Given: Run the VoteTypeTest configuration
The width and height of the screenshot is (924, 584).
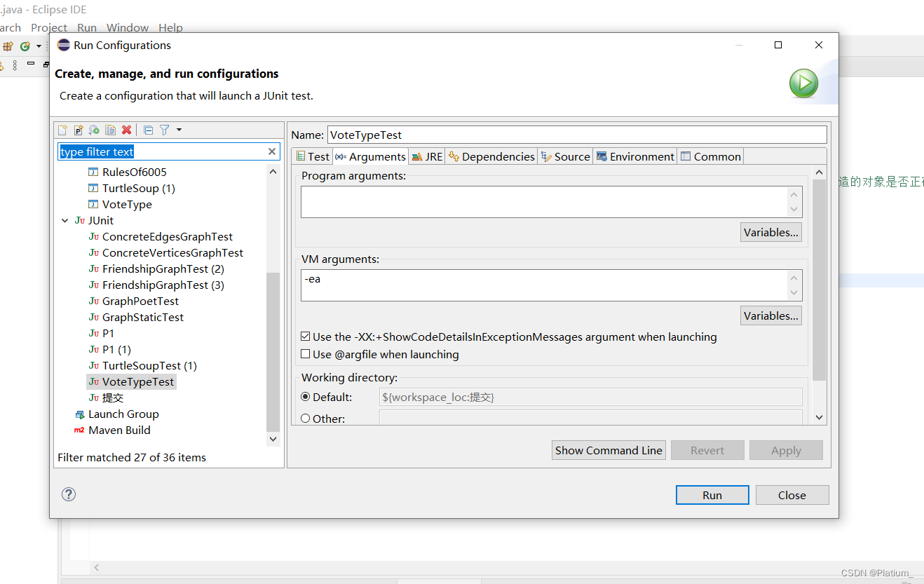Looking at the screenshot, I should click(x=712, y=494).
